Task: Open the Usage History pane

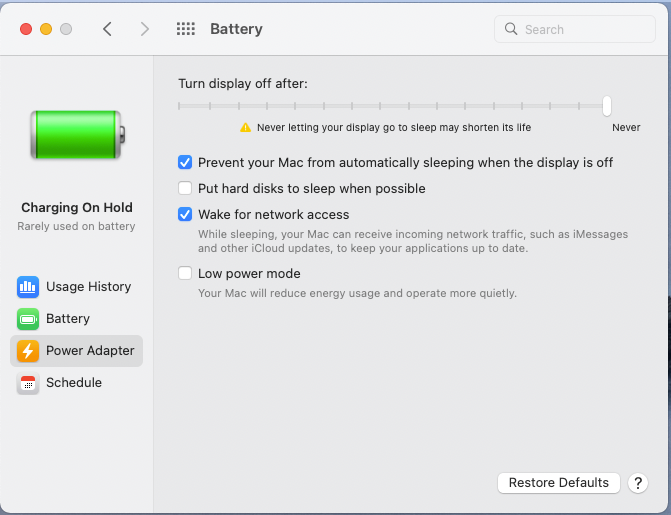Action: [x=76, y=286]
